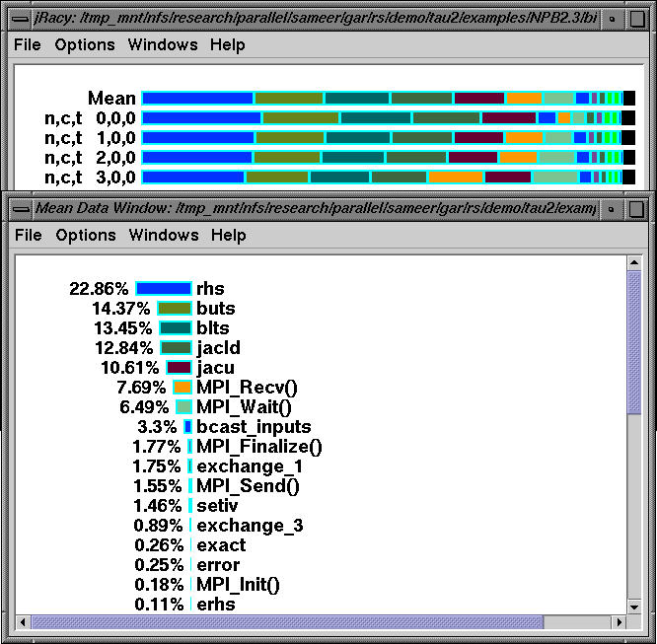Screen dimensions: 657x644
Task: Click the small blue bcast_inputs bar
Action: point(187,427)
